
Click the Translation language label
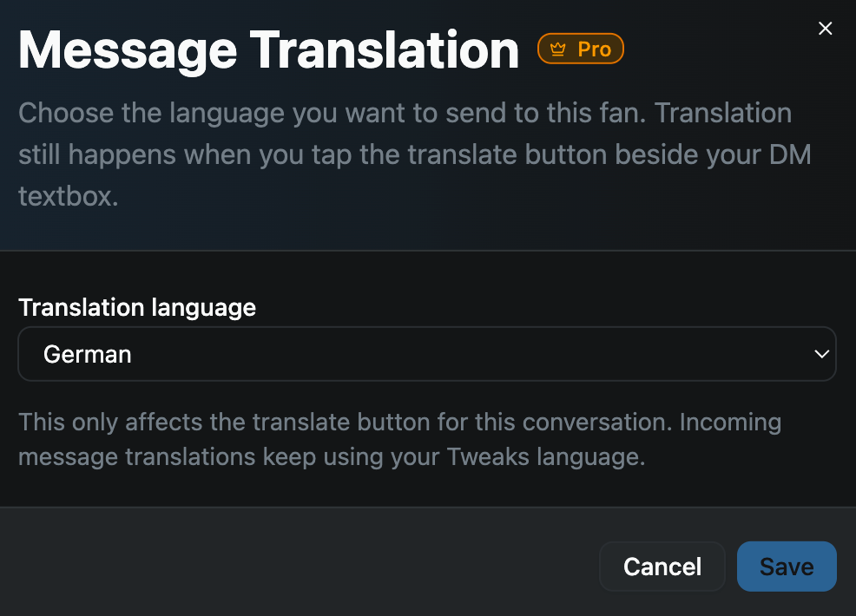(x=137, y=308)
